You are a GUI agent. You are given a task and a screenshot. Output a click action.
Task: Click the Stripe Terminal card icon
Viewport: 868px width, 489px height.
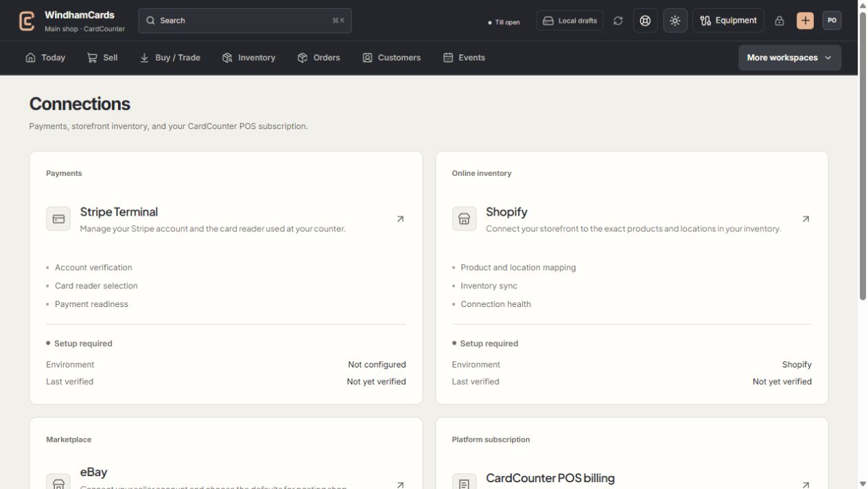coord(58,219)
